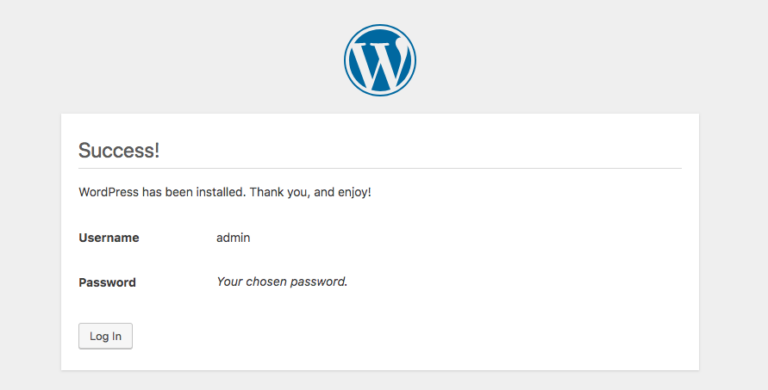Click the Username label
Viewport: 768px width, 390px height.
(109, 238)
